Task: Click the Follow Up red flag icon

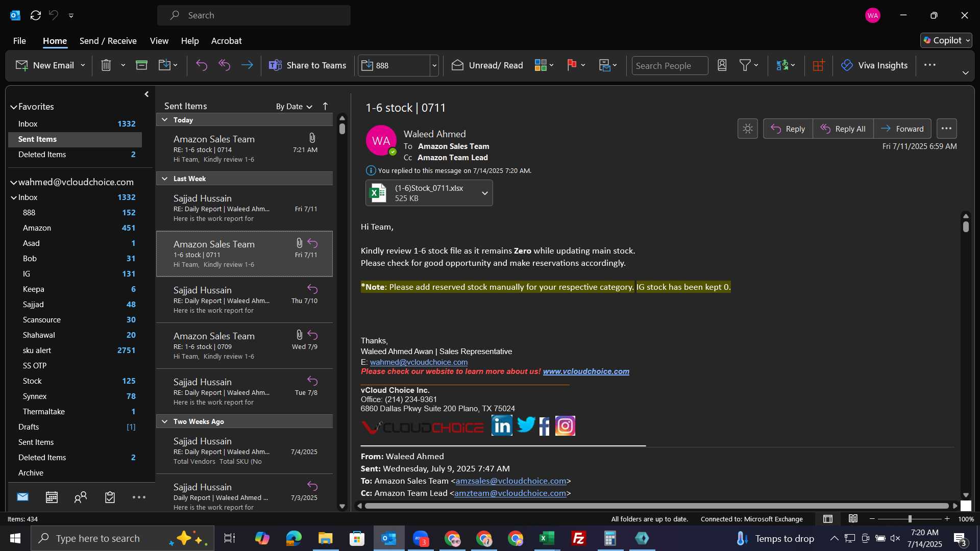Action: tap(572, 65)
